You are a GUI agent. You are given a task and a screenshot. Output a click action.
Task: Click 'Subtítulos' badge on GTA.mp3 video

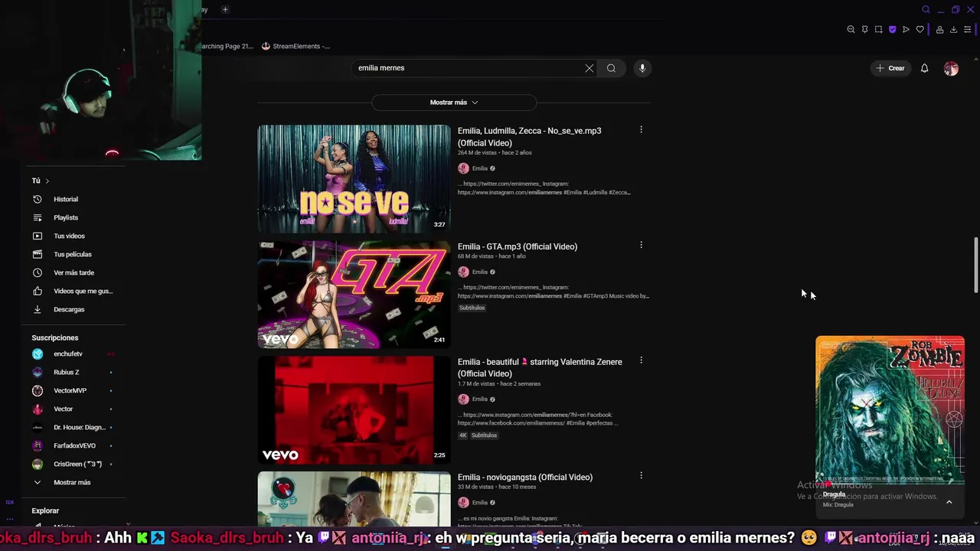point(472,308)
